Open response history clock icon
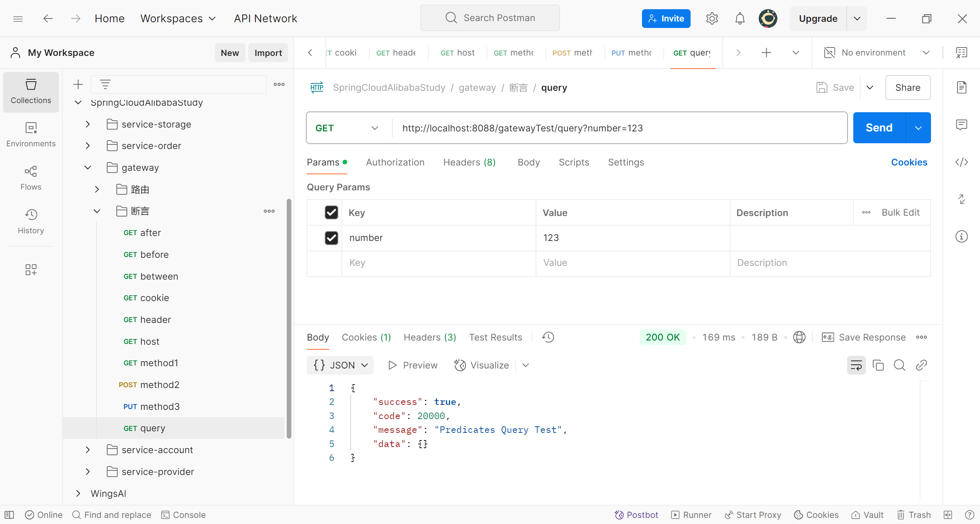 click(548, 337)
